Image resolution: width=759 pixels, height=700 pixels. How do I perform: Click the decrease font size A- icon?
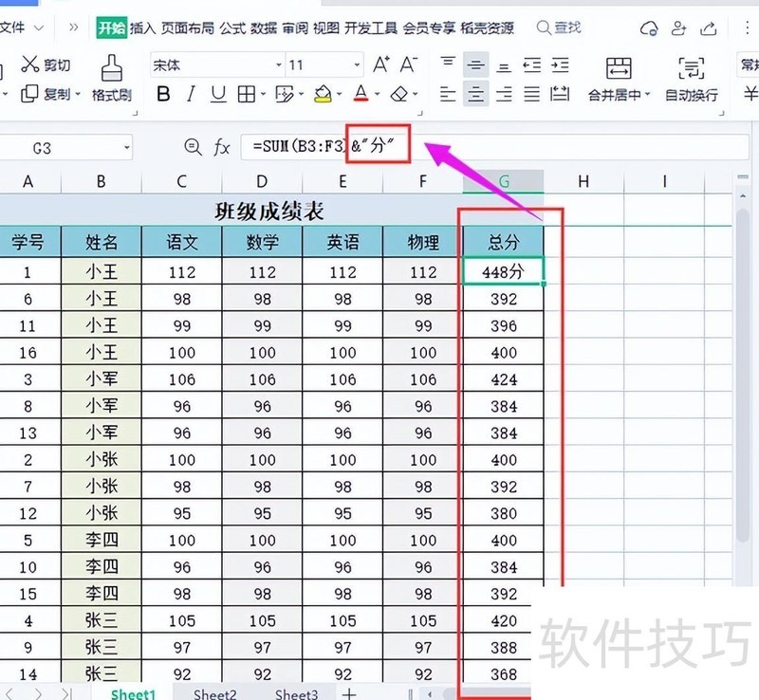click(409, 64)
